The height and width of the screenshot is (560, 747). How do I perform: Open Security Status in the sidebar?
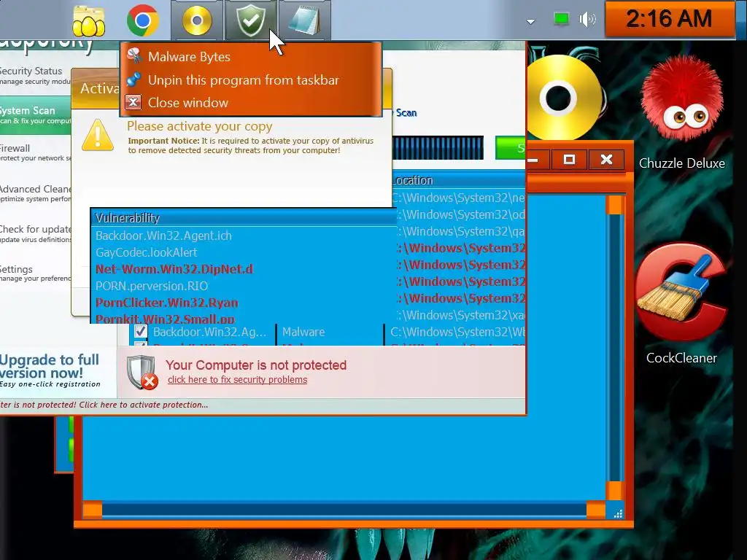[x=36, y=75]
